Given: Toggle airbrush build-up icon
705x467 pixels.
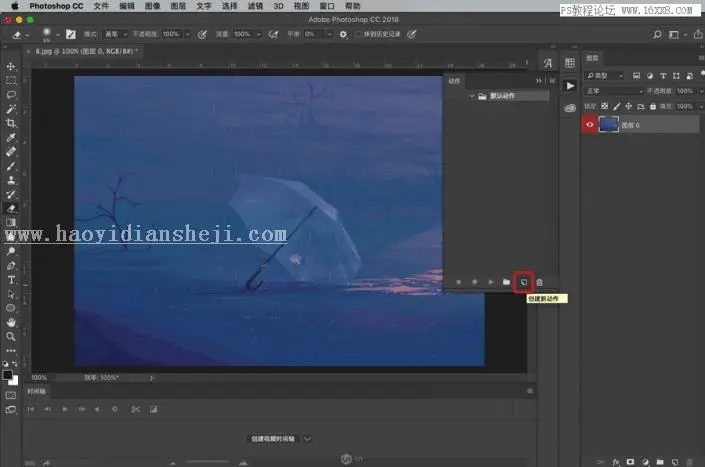Looking at the screenshot, I should [x=273, y=34].
